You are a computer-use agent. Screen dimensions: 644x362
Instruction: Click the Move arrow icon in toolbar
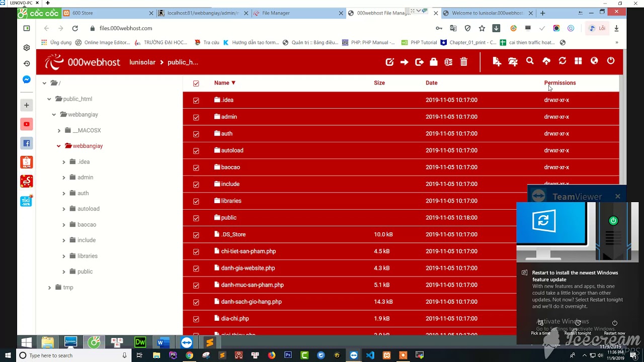point(405,62)
